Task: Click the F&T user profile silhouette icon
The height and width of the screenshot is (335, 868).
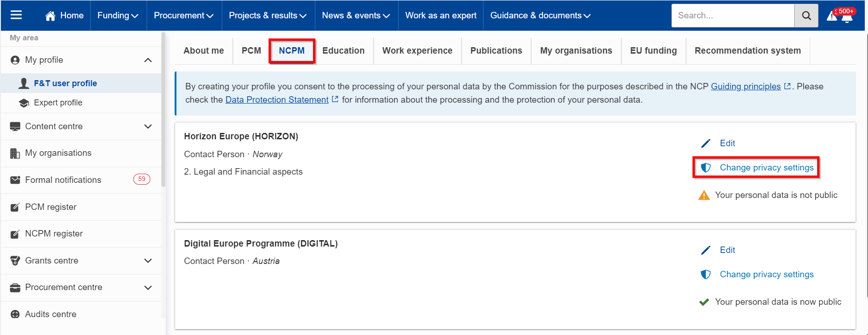Action: (24, 83)
